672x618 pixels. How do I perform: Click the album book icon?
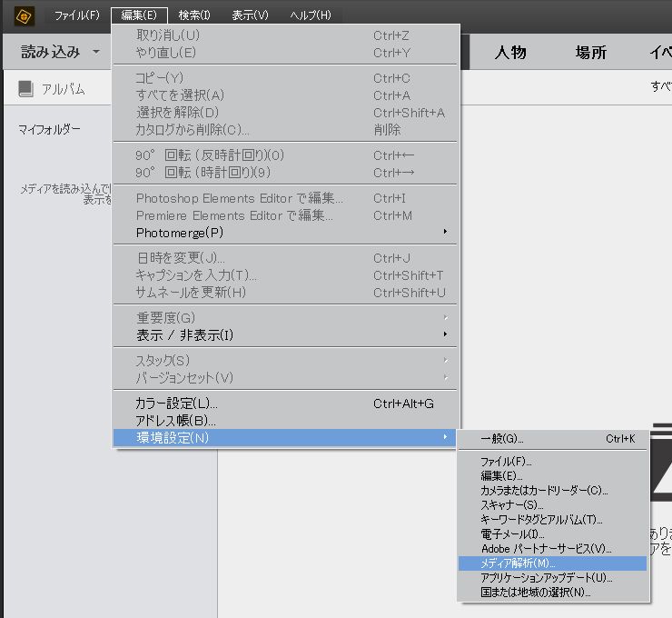coord(26,89)
